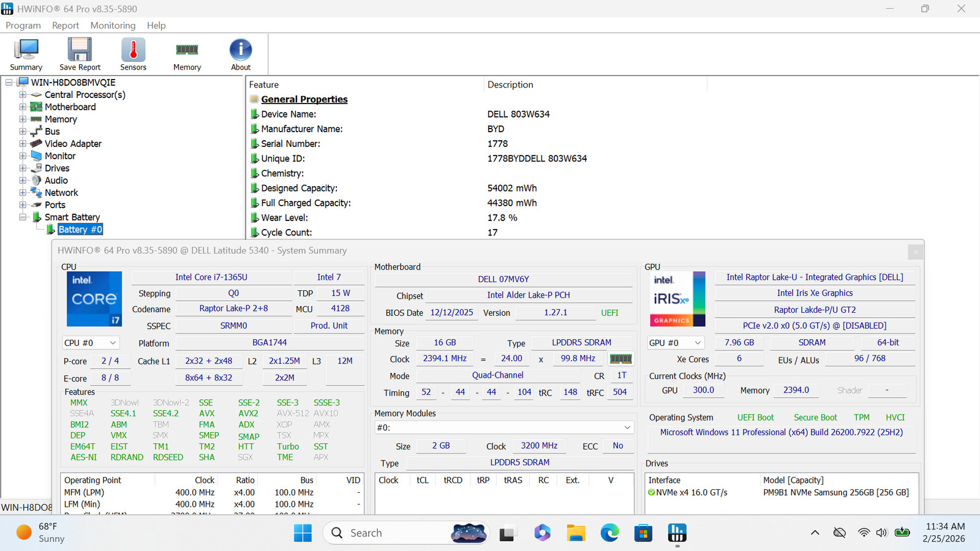This screenshot has width=980, height=551.
Task: Open the Program menu
Action: pos(23,25)
